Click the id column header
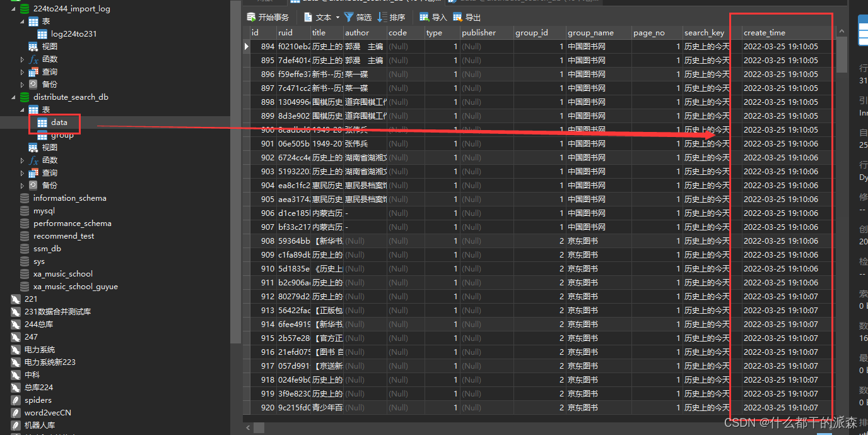The width and height of the screenshot is (868, 435). coord(262,33)
